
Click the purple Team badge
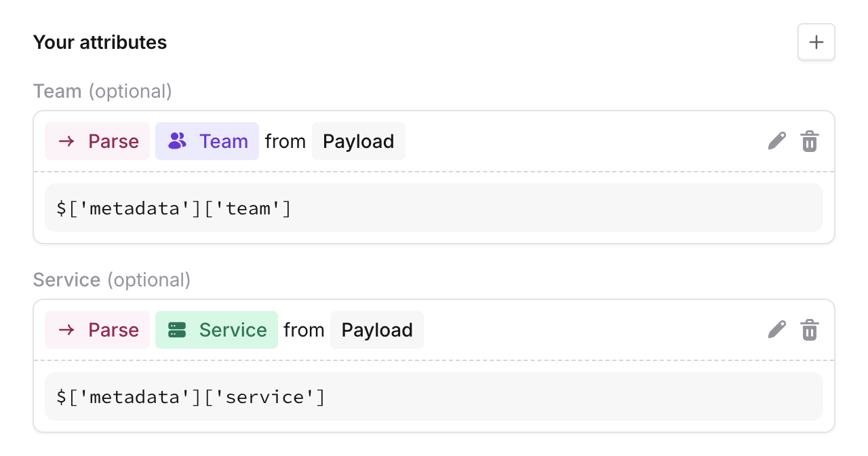click(207, 141)
